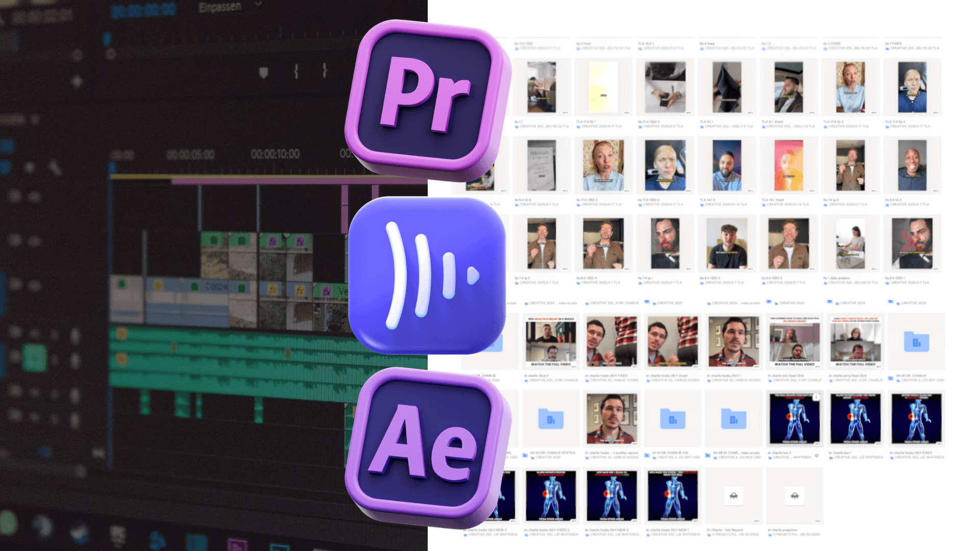The width and height of the screenshot is (980, 551).
Task: Select the green audio waveform clip
Action: pos(230,357)
